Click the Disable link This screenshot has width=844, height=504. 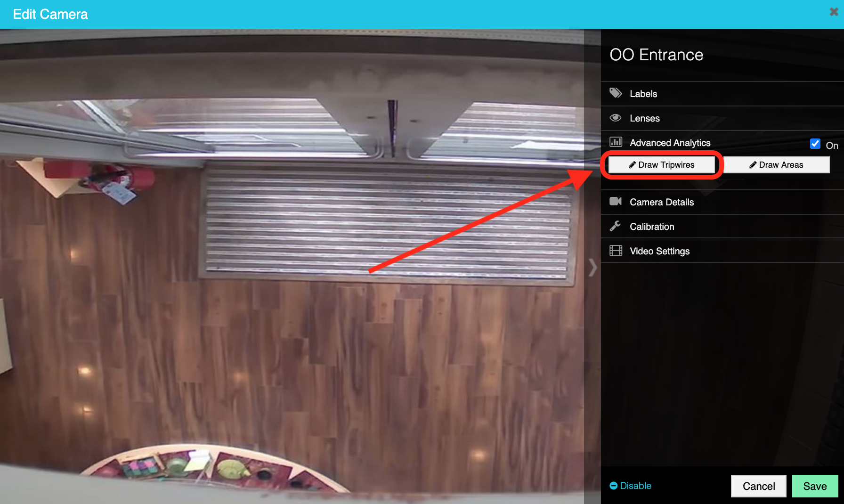pyautogui.click(x=630, y=486)
